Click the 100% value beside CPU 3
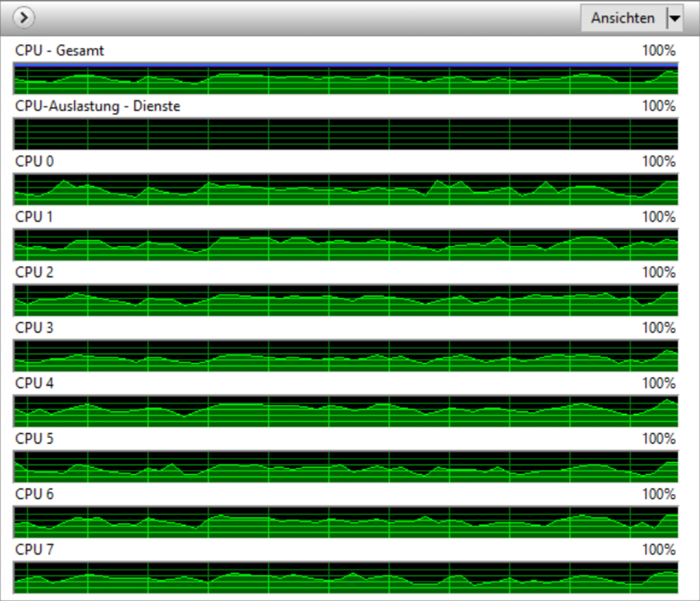This screenshot has width=700, height=601. (658, 327)
